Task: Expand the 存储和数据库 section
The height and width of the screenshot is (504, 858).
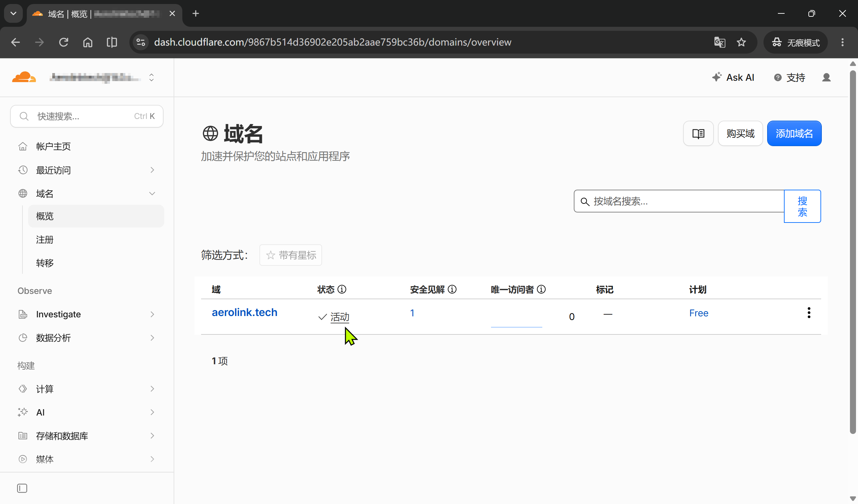Action: coord(86,436)
